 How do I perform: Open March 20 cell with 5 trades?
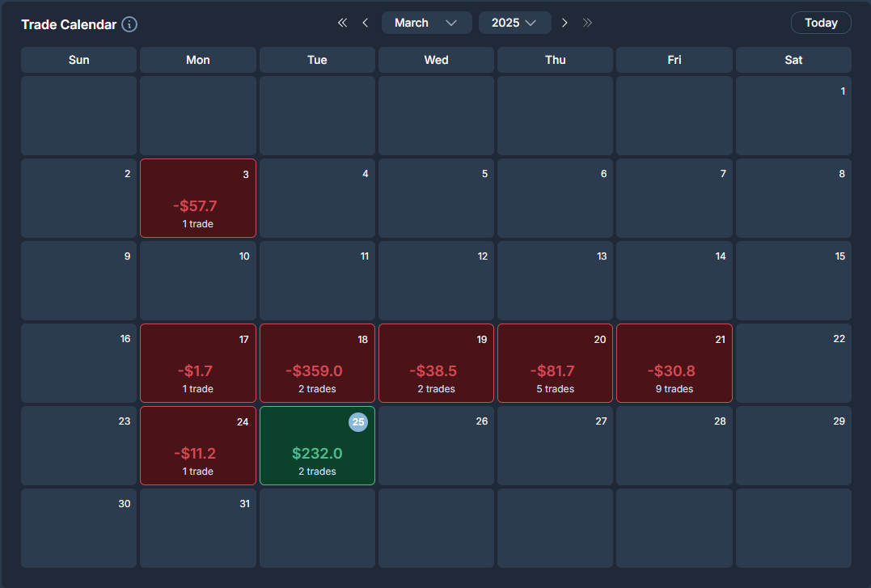555,363
